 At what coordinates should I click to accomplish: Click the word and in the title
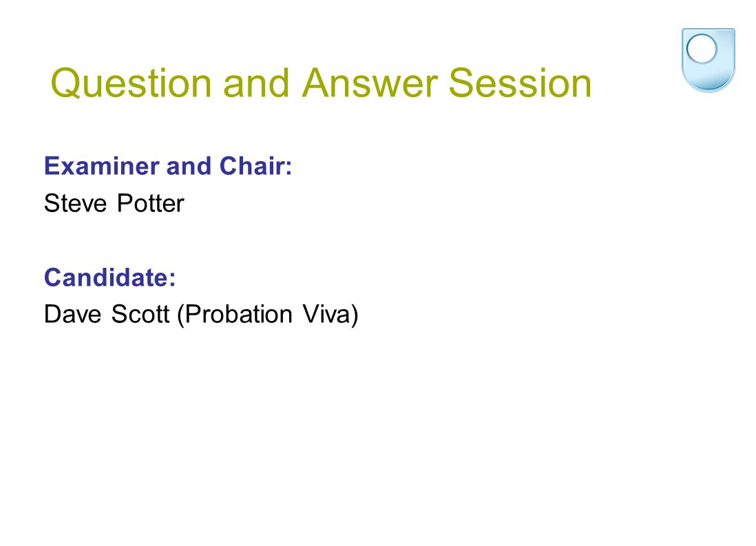click(x=257, y=83)
